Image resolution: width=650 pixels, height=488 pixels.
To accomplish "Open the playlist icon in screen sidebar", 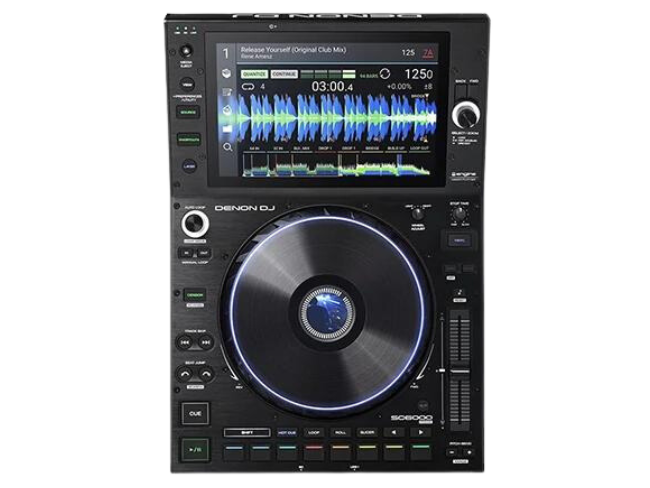I will point(227,92).
